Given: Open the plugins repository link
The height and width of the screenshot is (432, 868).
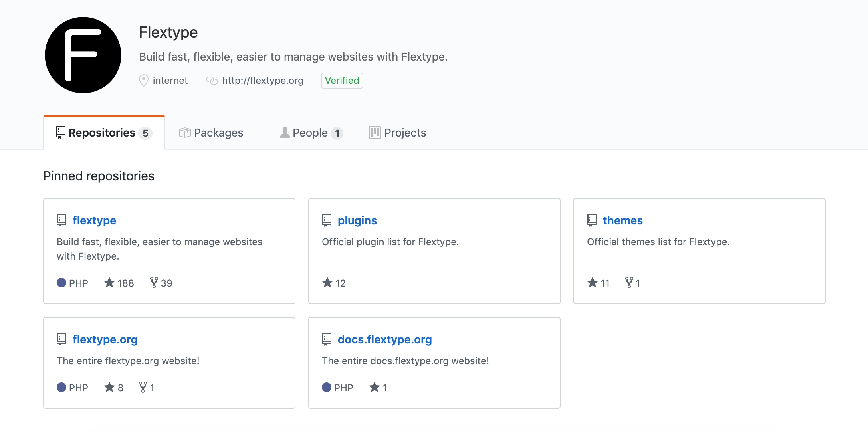Looking at the screenshot, I should 357,220.
